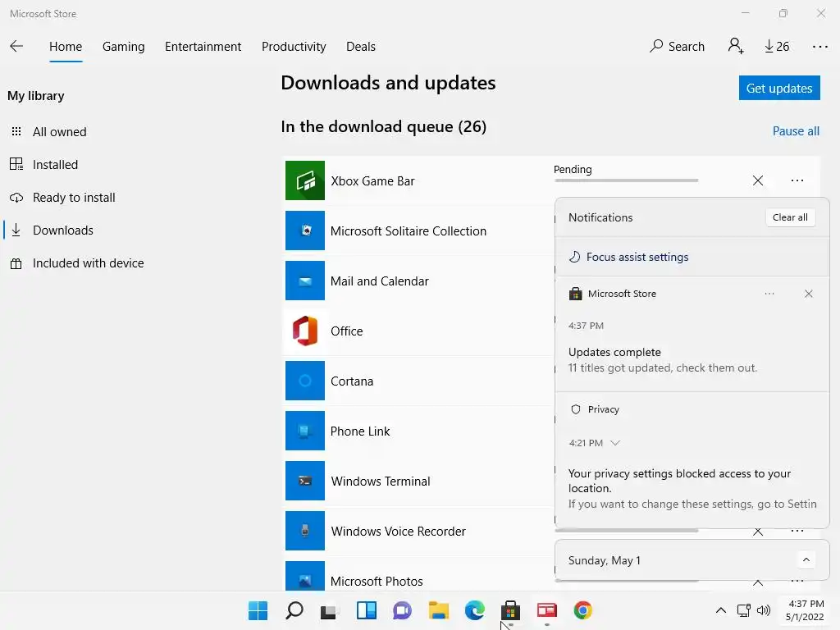
Task: Click the Get updates button
Action: click(x=779, y=88)
